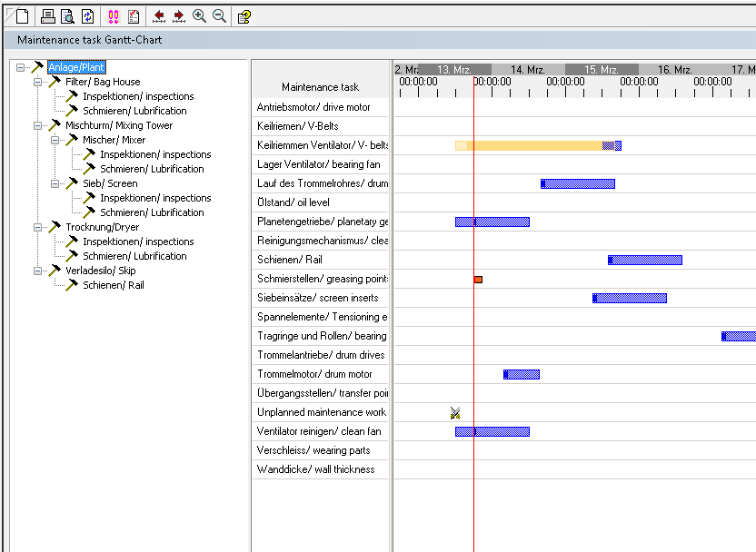Click the Trommelmotor blue task bar
Screen dimensions: 756x552
(522, 374)
